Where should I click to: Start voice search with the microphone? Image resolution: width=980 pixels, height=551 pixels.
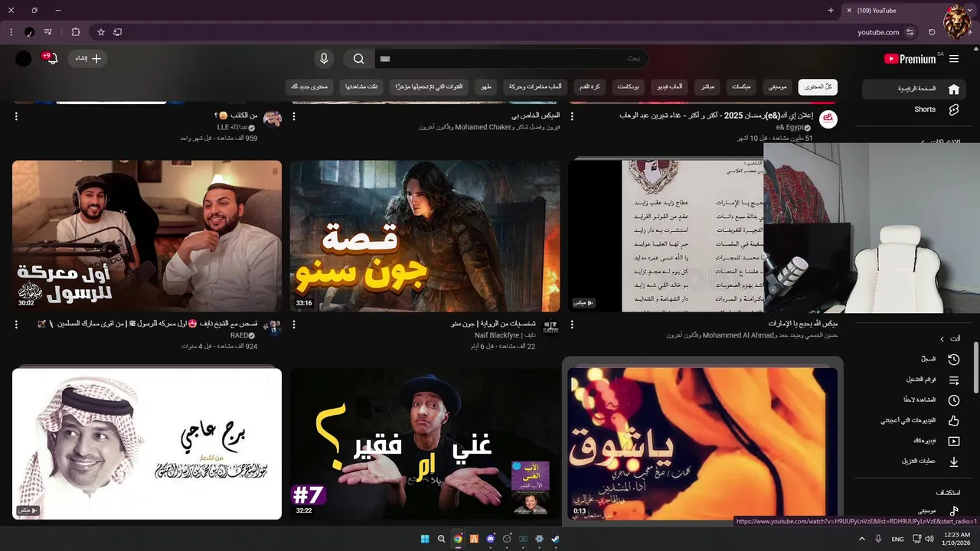324,59
